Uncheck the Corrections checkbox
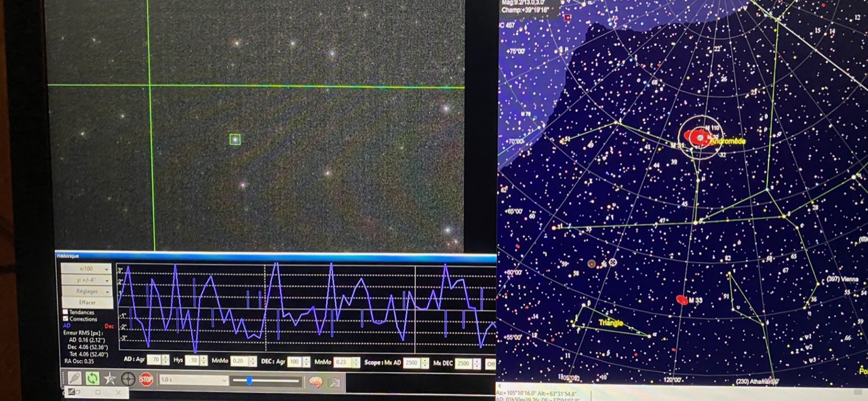 (x=65, y=318)
